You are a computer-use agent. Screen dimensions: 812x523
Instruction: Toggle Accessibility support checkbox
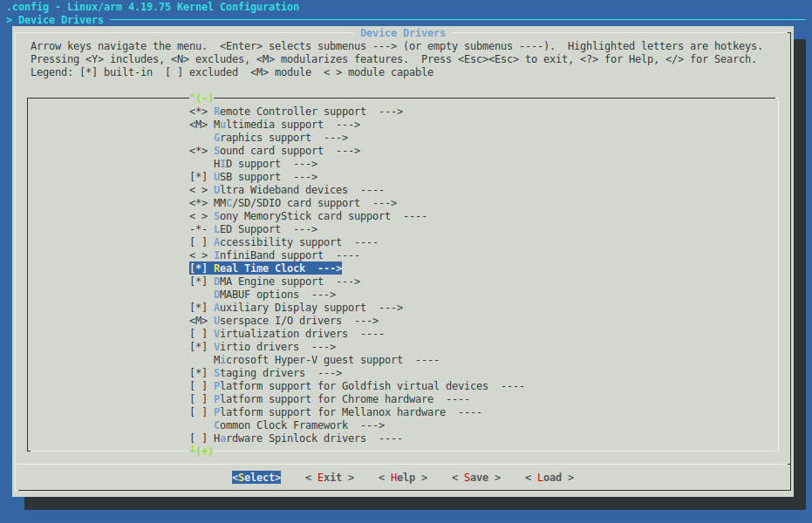tap(198, 242)
